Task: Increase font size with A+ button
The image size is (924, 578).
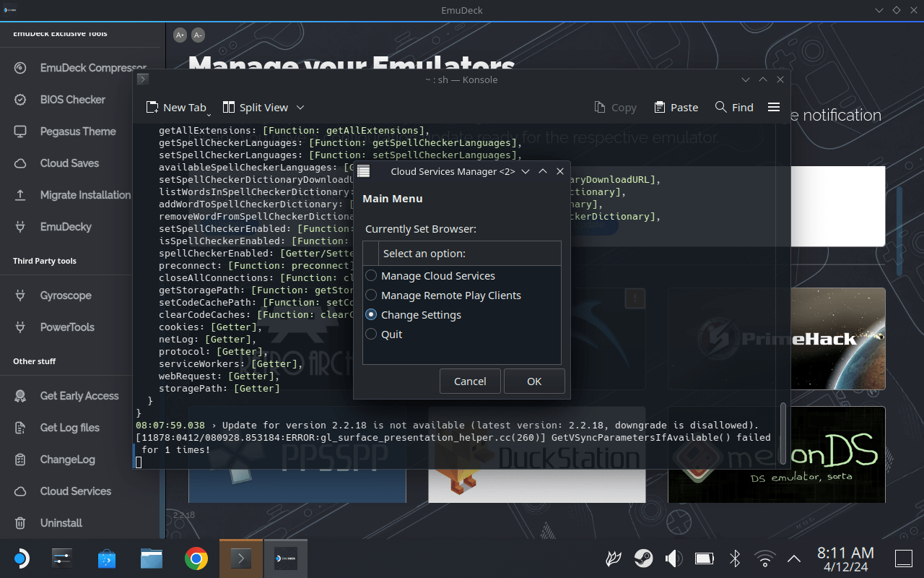Action: pyautogui.click(x=180, y=35)
